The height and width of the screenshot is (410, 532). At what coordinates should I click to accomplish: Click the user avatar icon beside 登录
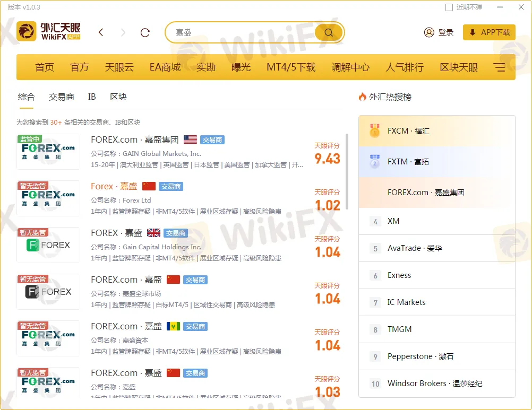coord(429,32)
